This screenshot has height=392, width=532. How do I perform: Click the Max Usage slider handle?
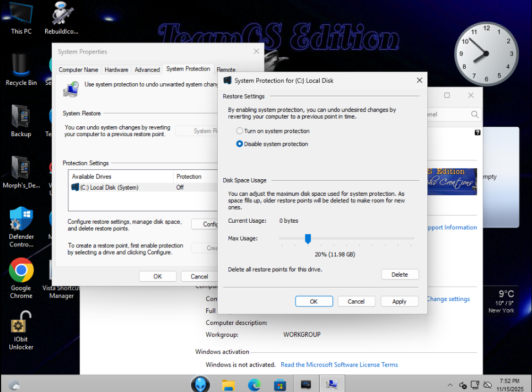click(x=308, y=238)
